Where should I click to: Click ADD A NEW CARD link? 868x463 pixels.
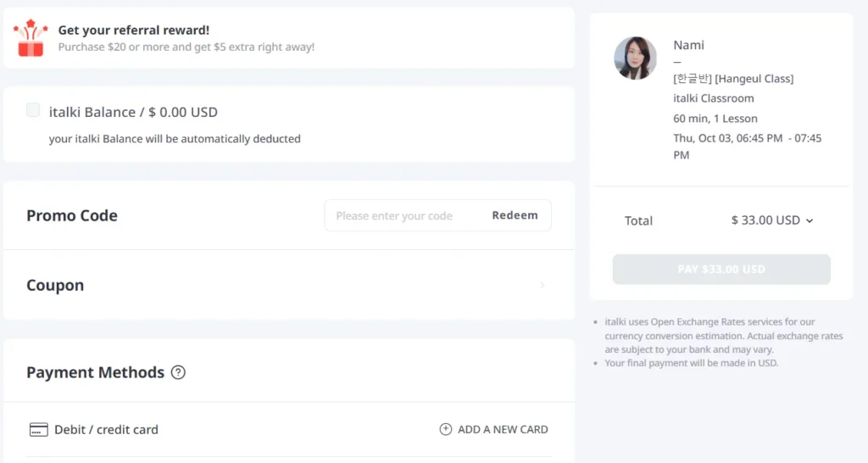pyautogui.click(x=503, y=430)
